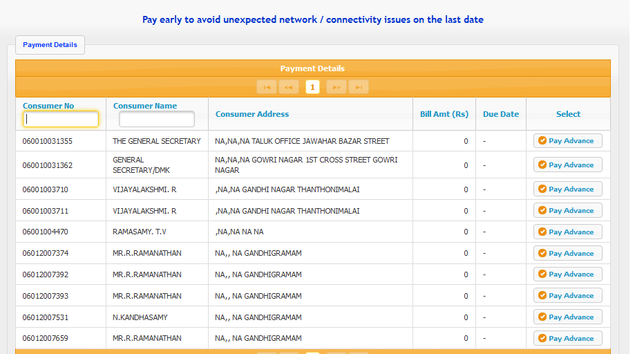644x354 pixels.
Task: Pay Advance for consumer 06012007393
Action: coord(567,296)
